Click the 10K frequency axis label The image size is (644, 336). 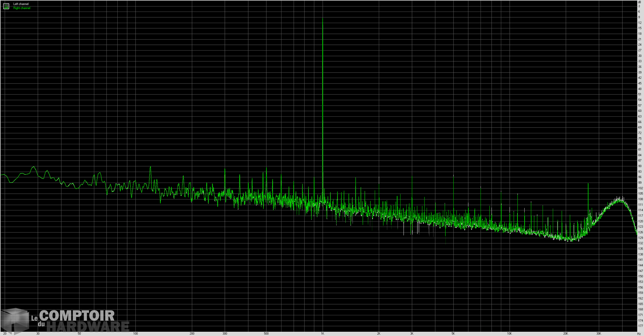pos(509,334)
